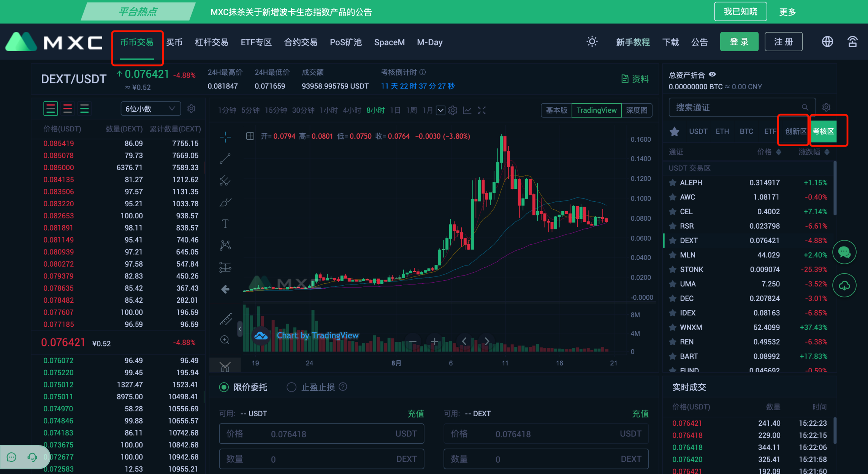Select the trend line drawing tool

225,158
